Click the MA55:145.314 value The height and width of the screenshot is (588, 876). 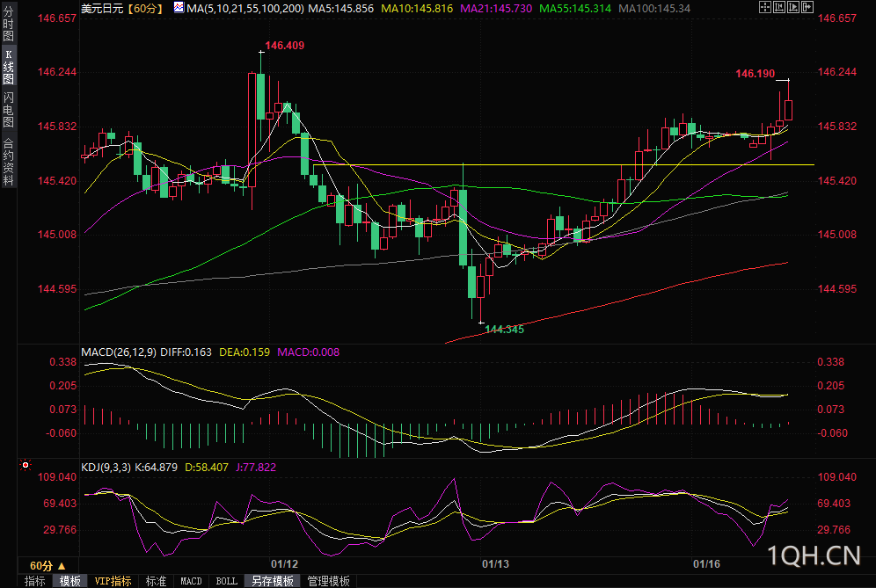click(x=575, y=9)
